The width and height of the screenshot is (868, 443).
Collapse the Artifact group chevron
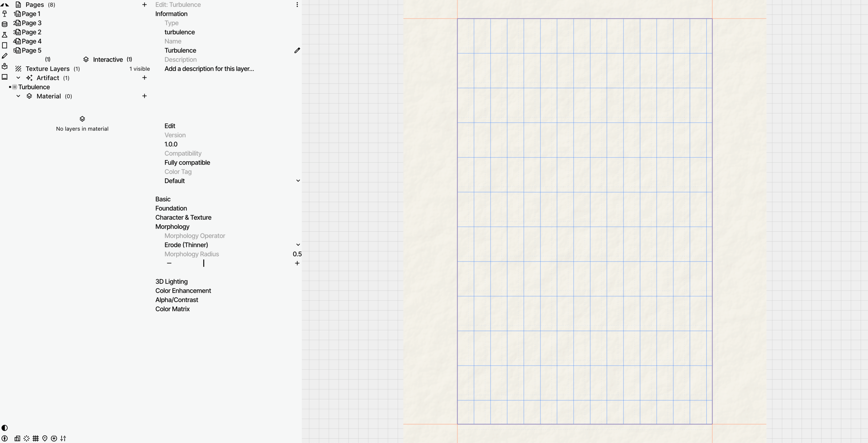tap(18, 78)
